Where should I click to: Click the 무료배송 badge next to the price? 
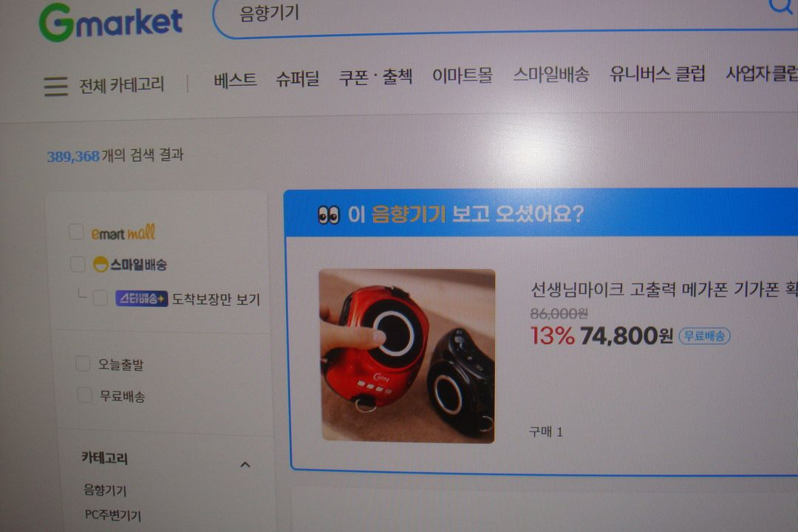pyautogui.click(x=704, y=336)
